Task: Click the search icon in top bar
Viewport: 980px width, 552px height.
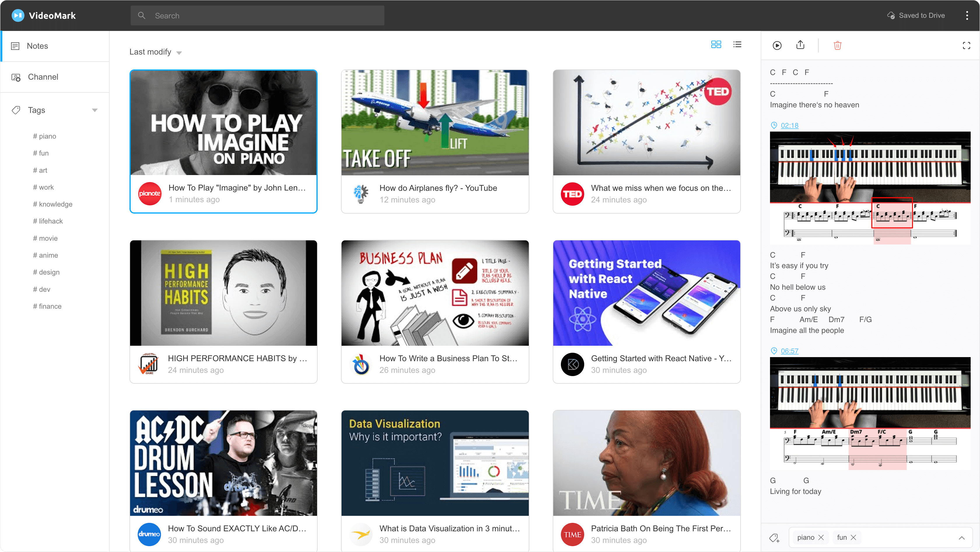Action: tap(141, 15)
